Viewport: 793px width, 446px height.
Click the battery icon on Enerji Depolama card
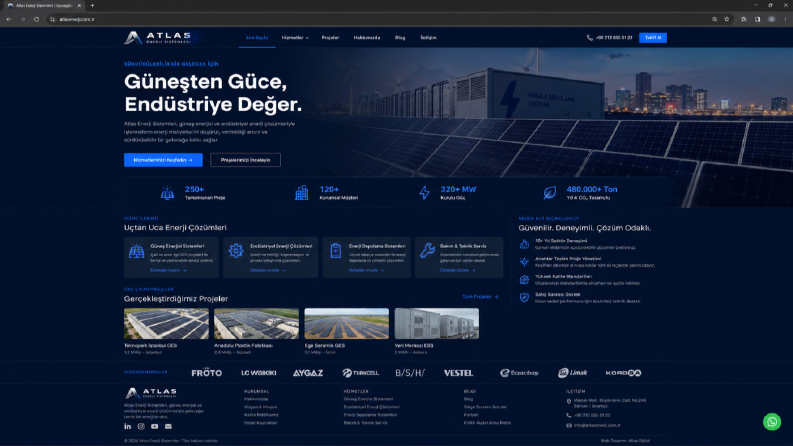[335, 250]
